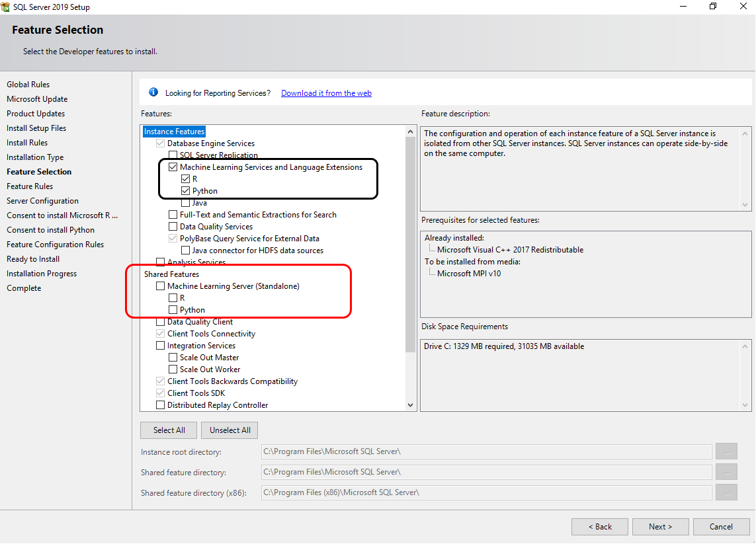Screen dimensions: 756x544
Task: Select Ready to Install step in sidebar
Action: (33, 259)
